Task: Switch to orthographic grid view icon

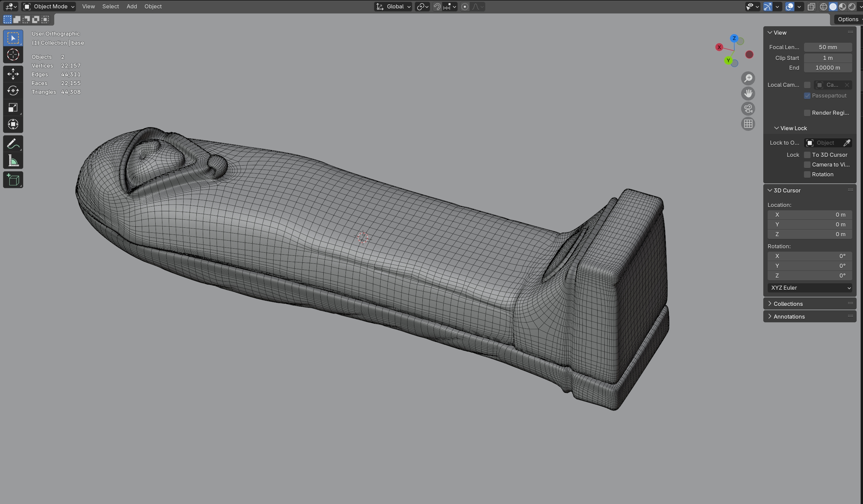Action: pyautogui.click(x=748, y=124)
